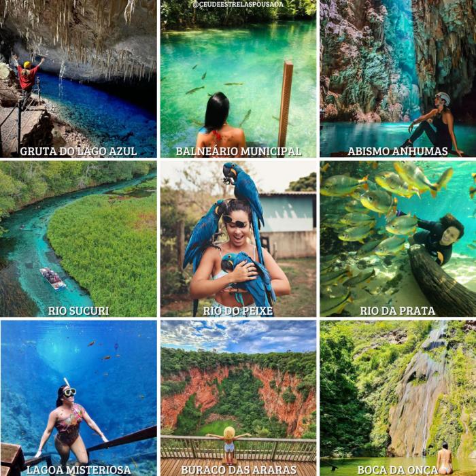Select the Rio Sucuri aerial photo
Screen dimensions: 476x476
(78, 239)
